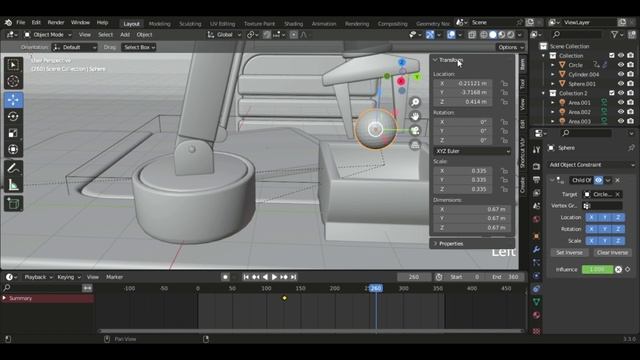This screenshot has height=360, width=640.
Task: Select the Transform tool
Action: point(13,149)
